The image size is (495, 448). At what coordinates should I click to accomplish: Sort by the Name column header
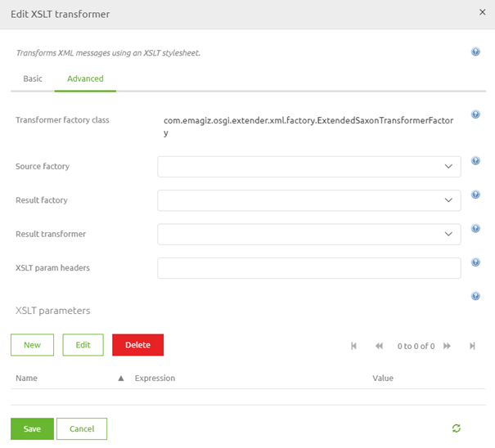[26, 378]
